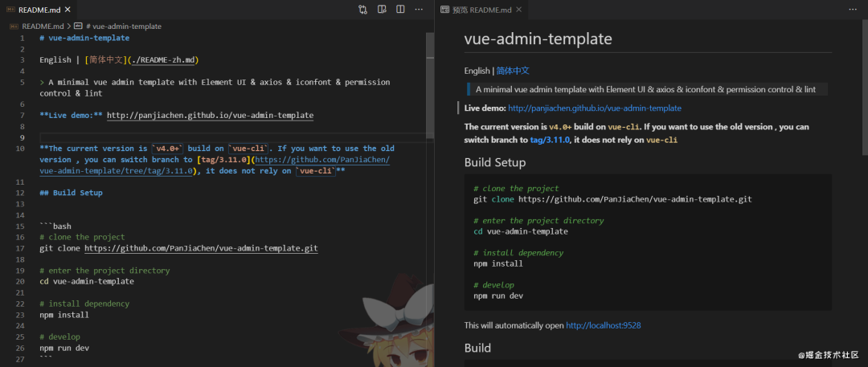This screenshot has height=367, width=868.
Task: Click the split editor icon
Action: [x=400, y=10]
